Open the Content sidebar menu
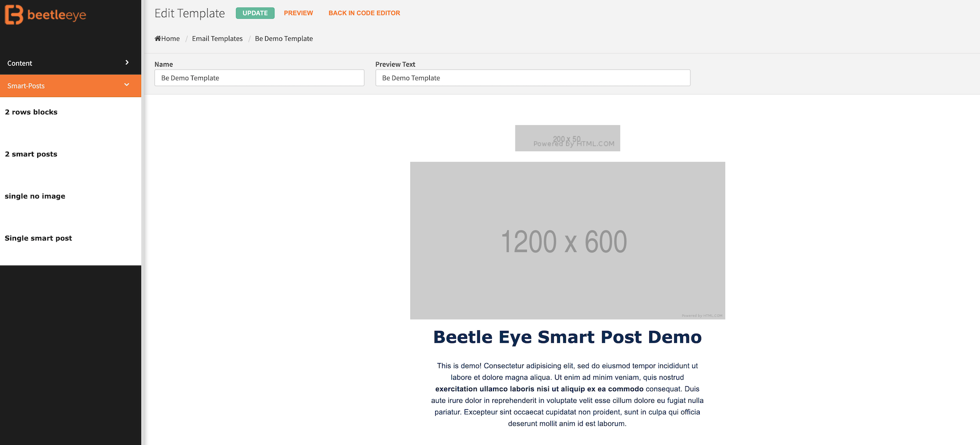This screenshot has height=445, width=980. click(71, 63)
